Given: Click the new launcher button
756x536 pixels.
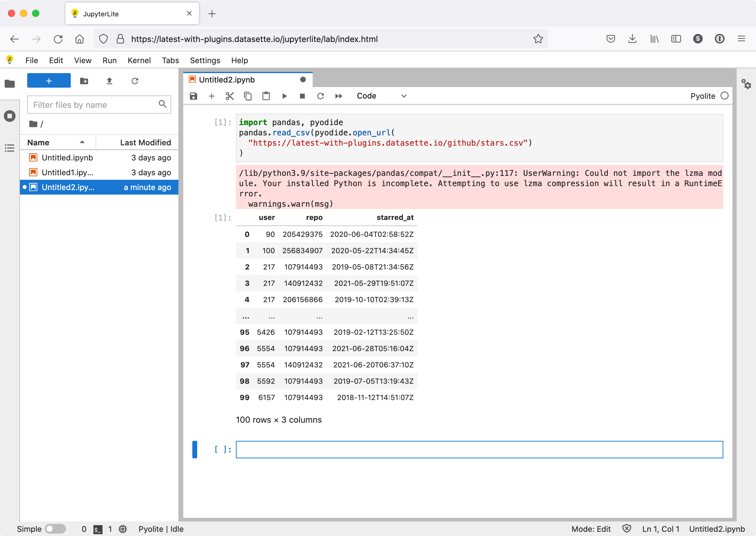Looking at the screenshot, I should click(x=49, y=81).
